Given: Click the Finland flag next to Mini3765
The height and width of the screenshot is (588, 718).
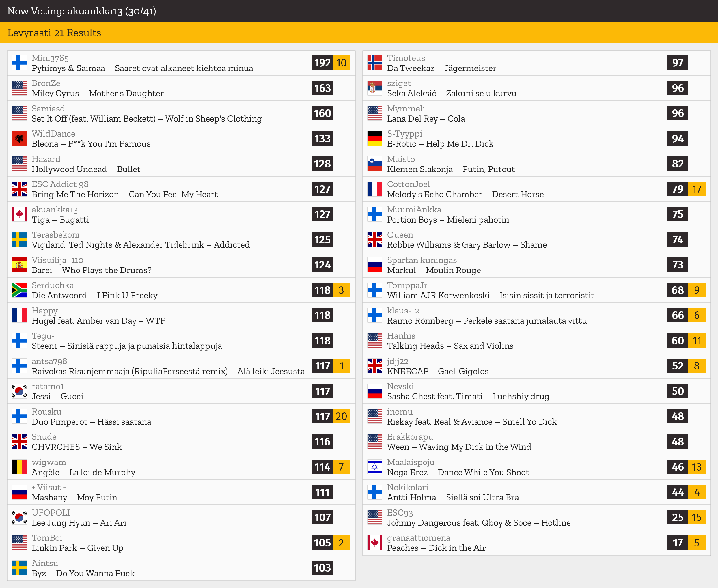Looking at the screenshot, I should point(19,63).
